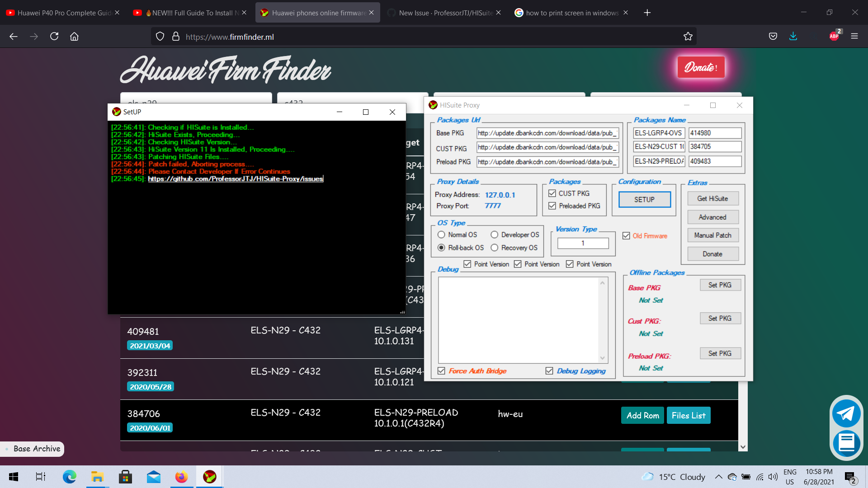Expand hidden icons in the system tray

click(x=718, y=477)
